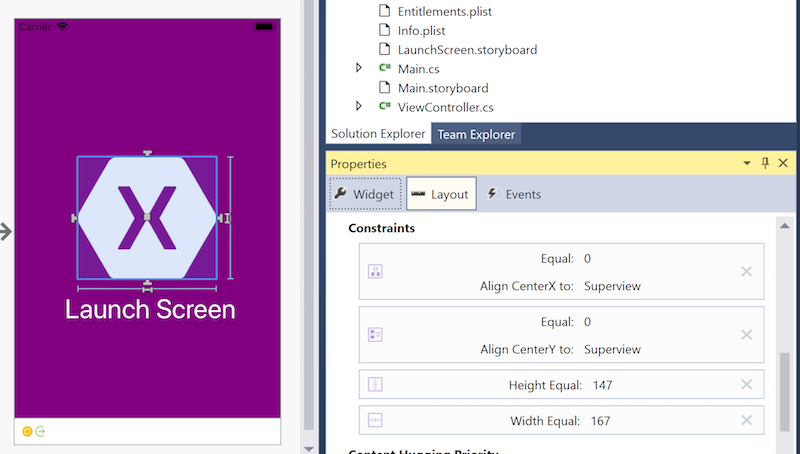Viewport: 800px width, 454px height.
Task: Click the Width constraint icon
Action: point(375,420)
